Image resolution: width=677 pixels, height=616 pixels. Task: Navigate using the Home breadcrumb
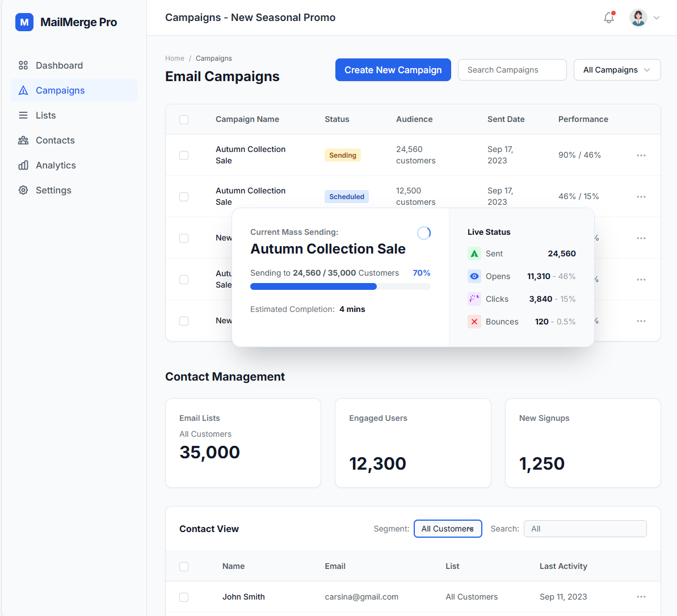click(x=174, y=58)
